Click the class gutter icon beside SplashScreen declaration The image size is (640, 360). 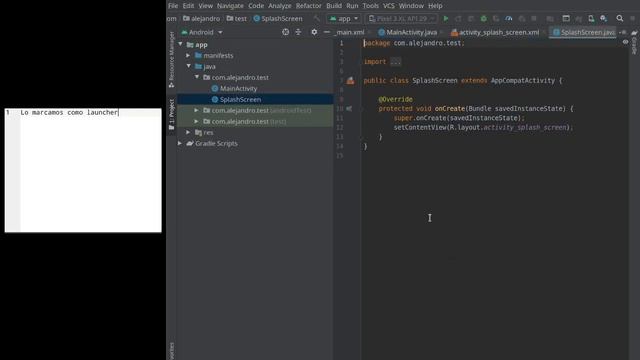[350, 81]
